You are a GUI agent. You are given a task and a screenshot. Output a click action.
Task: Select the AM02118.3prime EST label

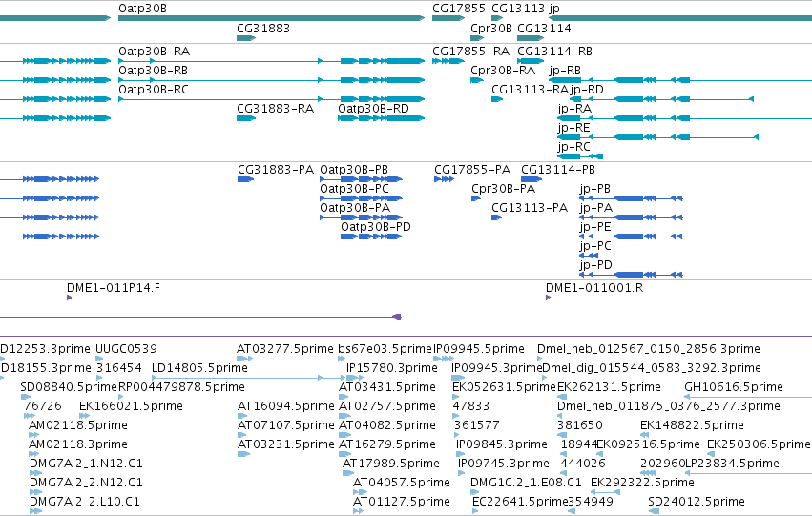(x=78, y=445)
